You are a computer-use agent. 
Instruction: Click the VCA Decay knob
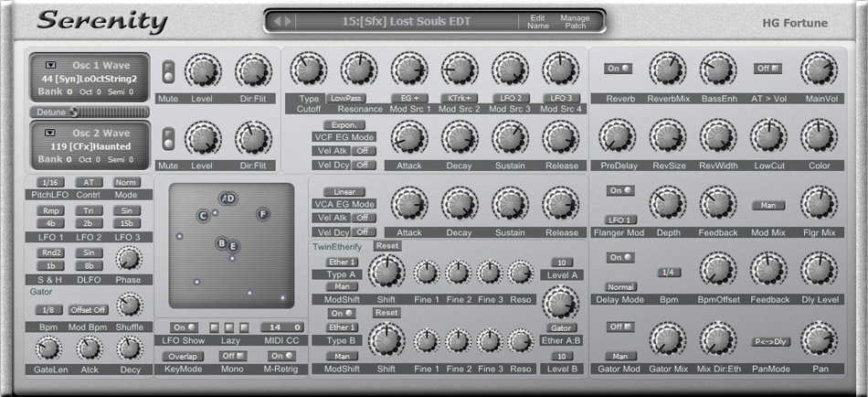[460, 204]
